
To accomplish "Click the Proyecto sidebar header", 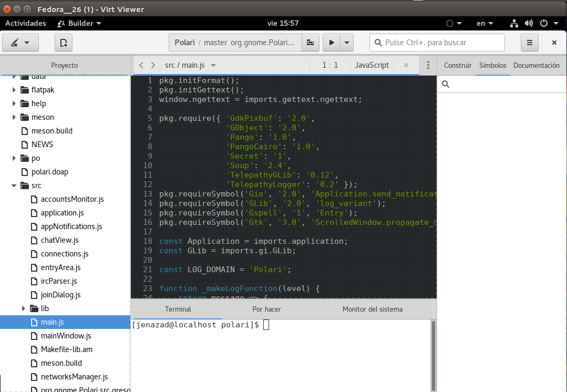I will pyautogui.click(x=64, y=66).
